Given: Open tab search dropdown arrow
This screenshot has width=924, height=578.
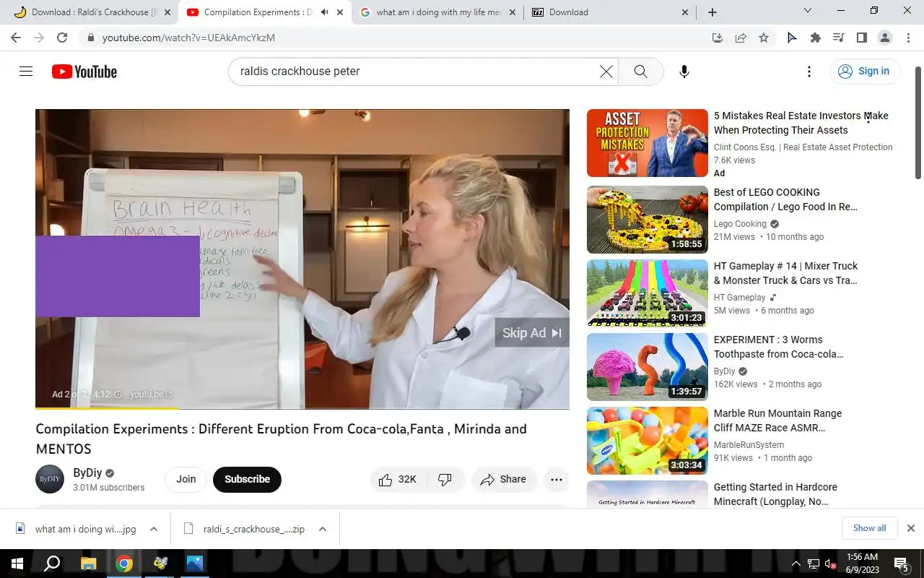Looking at the screenshot, I should (x=808, y=11).
